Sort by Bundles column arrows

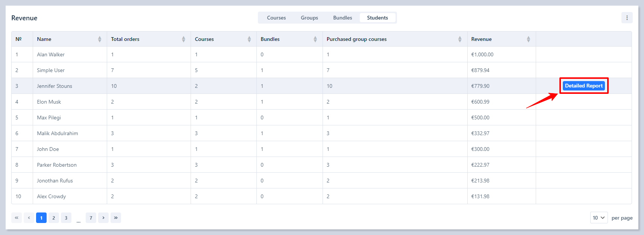tap(315, 39)
